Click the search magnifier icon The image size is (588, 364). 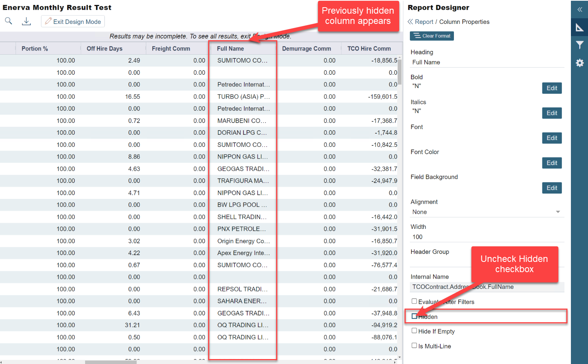point(8,21)
